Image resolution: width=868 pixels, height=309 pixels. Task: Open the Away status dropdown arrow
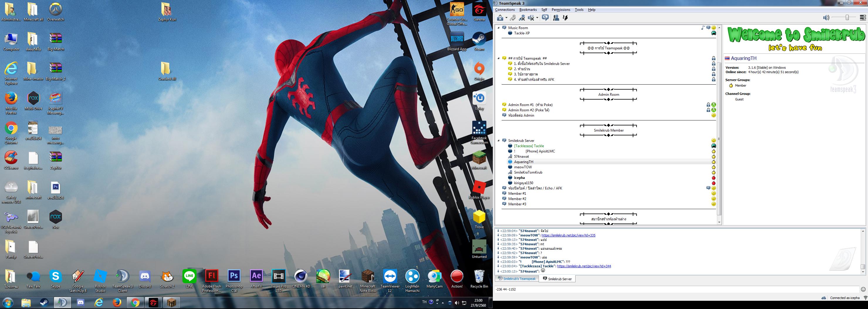click(506, 18)
